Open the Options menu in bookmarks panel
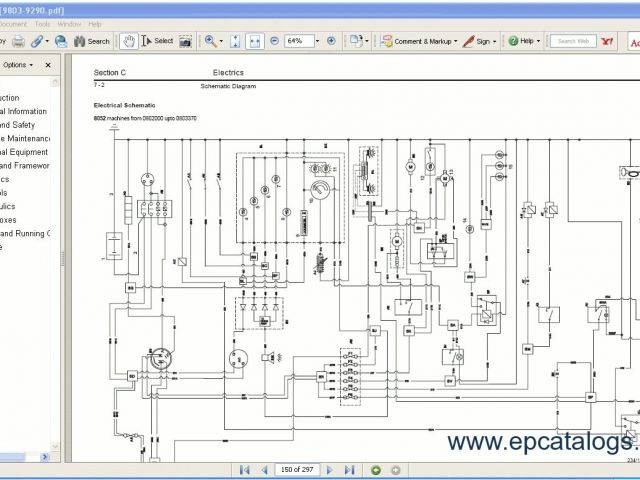The width and height of the screenshot is (640, 480). click(17, 65)
